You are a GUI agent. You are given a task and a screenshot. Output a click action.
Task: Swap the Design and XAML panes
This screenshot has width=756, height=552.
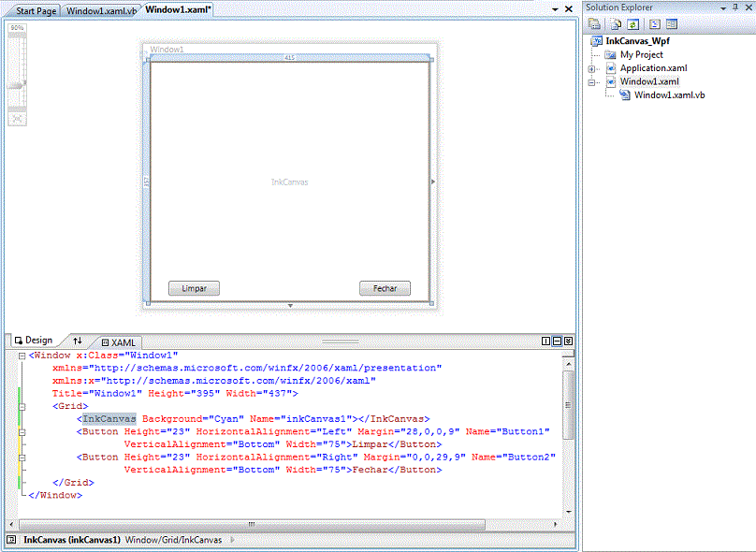[78, 341]
